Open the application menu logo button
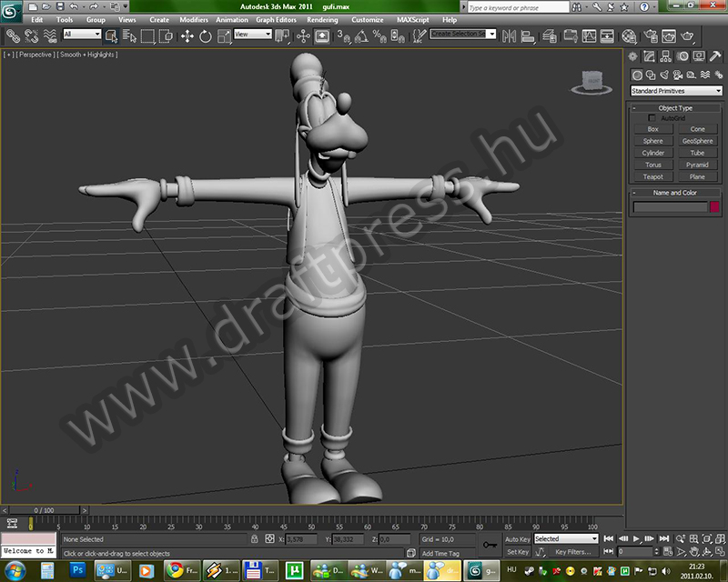728x582 pixels. click(x=10, y=12)
